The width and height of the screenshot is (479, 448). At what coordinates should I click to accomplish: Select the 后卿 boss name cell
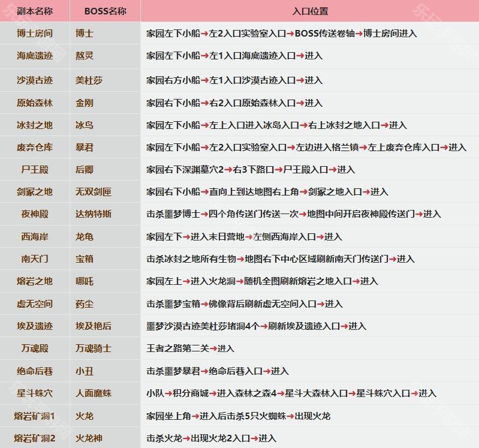coord(85,170)
